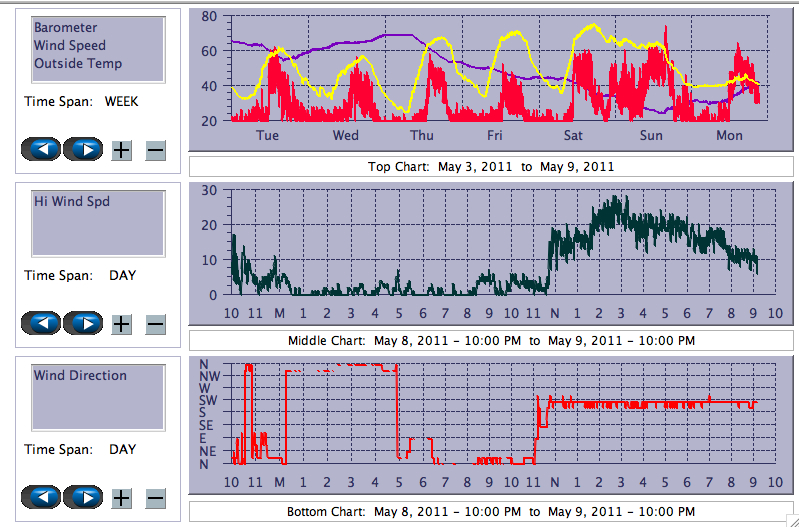Select Wind Speed in the top chart list
Screen dimensions: 799x527
[x=69, y=45]
